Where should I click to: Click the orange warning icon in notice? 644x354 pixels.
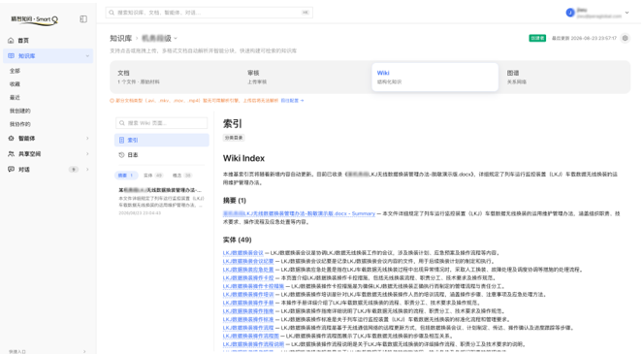click(x=112, y=101)
